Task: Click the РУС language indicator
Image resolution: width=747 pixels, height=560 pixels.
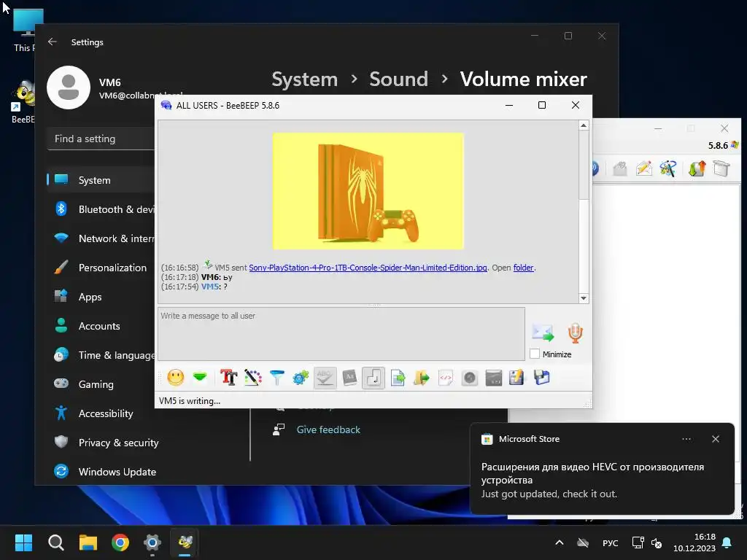Action: click(611, 542)
